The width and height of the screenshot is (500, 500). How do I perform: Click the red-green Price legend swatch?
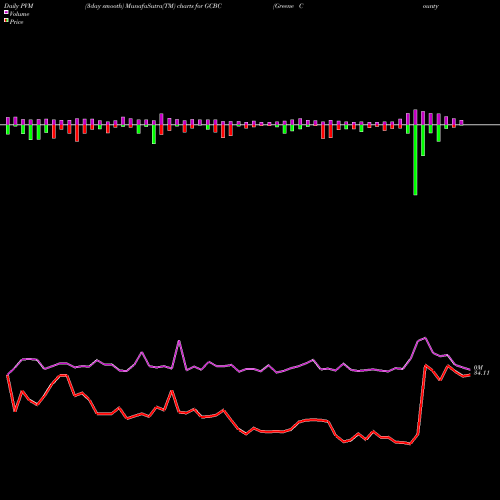[6, 21]
